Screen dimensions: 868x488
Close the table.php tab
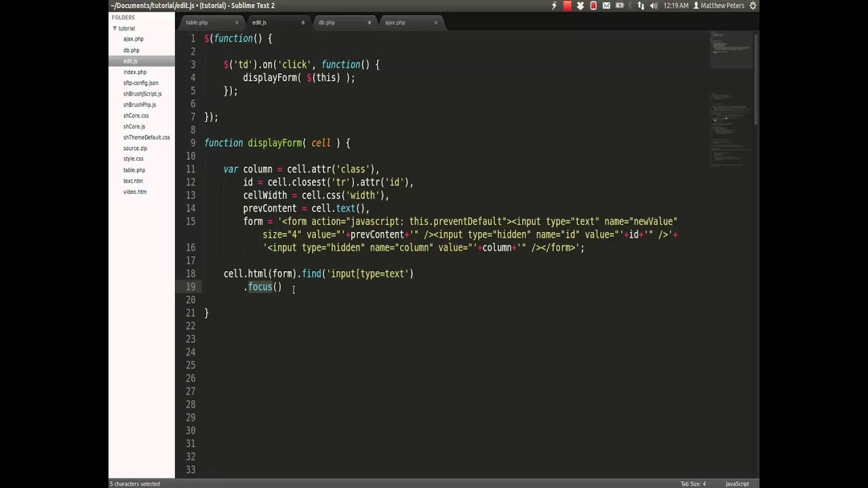pyautogui.click(x=237, y=22)
